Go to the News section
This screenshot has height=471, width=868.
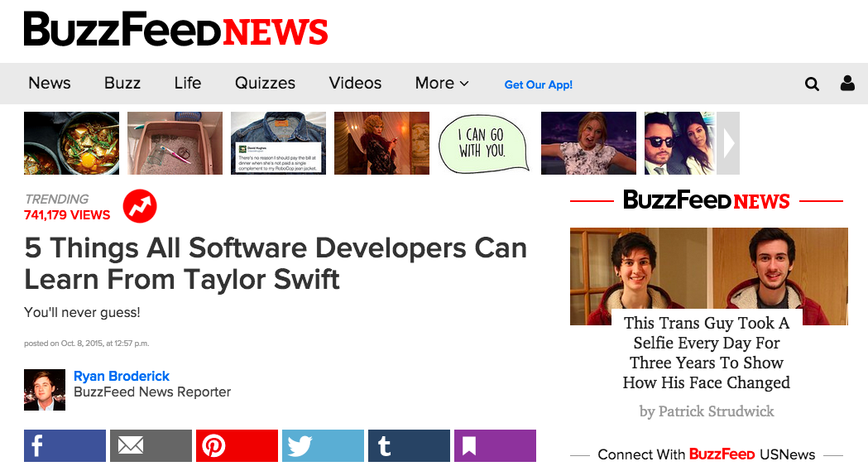50,83
